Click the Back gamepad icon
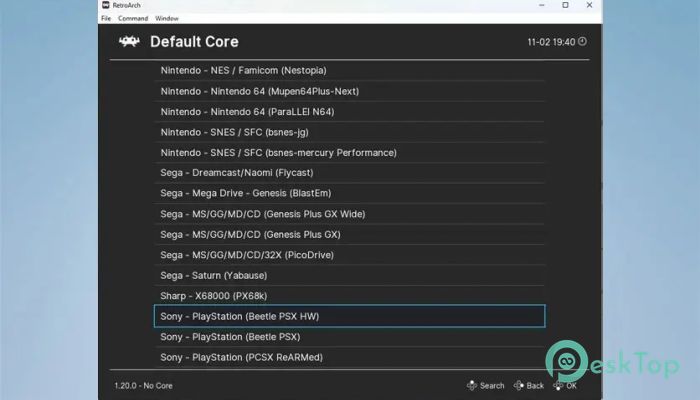Screen dimensions: 700x400 point(518,385)
